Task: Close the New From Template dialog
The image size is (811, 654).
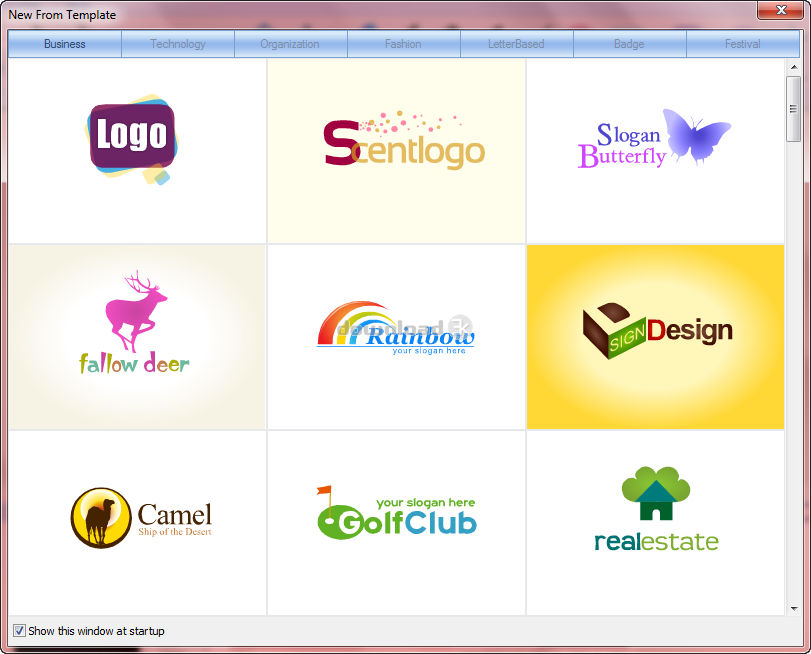Action: pos(781,12)
